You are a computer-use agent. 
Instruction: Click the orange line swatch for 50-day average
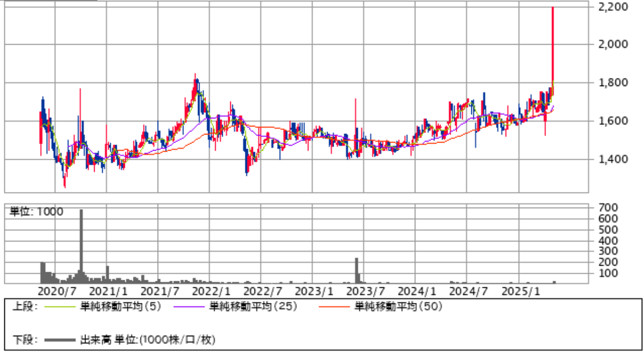pos(334,307)
